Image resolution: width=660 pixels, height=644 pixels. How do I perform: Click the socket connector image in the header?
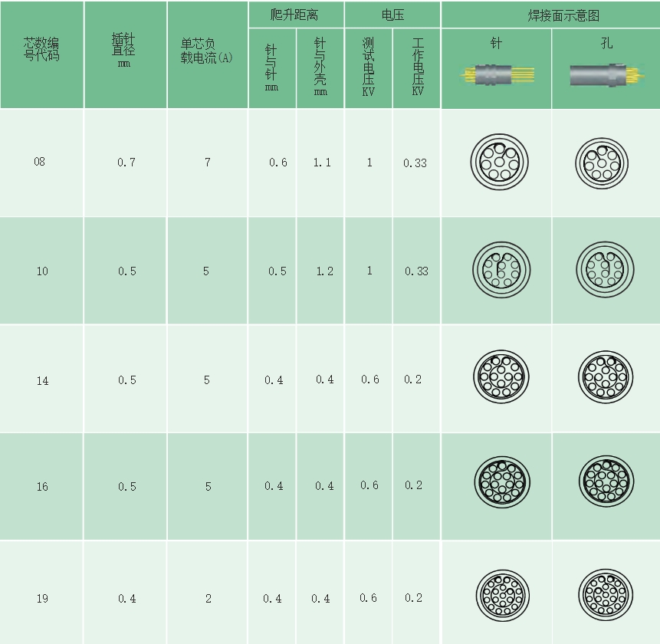tap(606, 76)
